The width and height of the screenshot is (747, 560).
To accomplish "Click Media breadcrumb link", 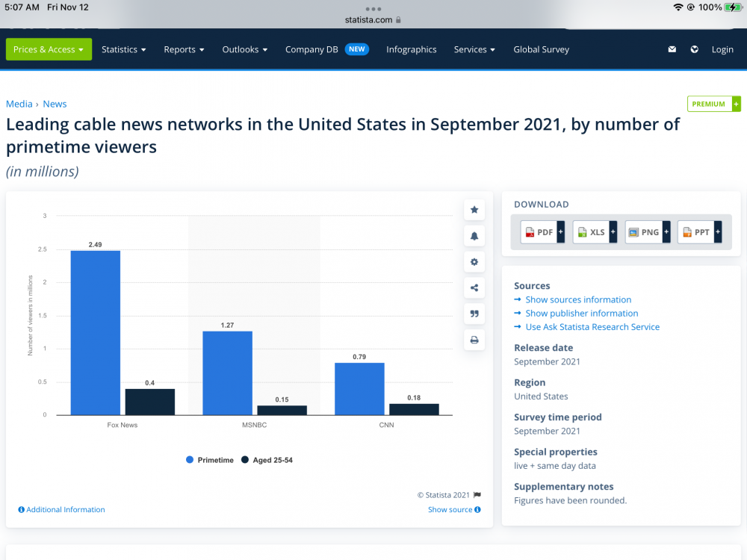I will 19,104.
